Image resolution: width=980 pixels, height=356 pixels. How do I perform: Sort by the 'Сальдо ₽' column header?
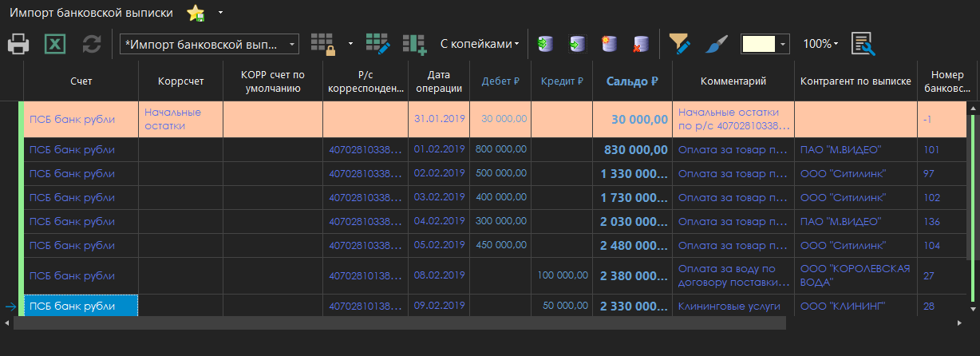coord(632,81)
